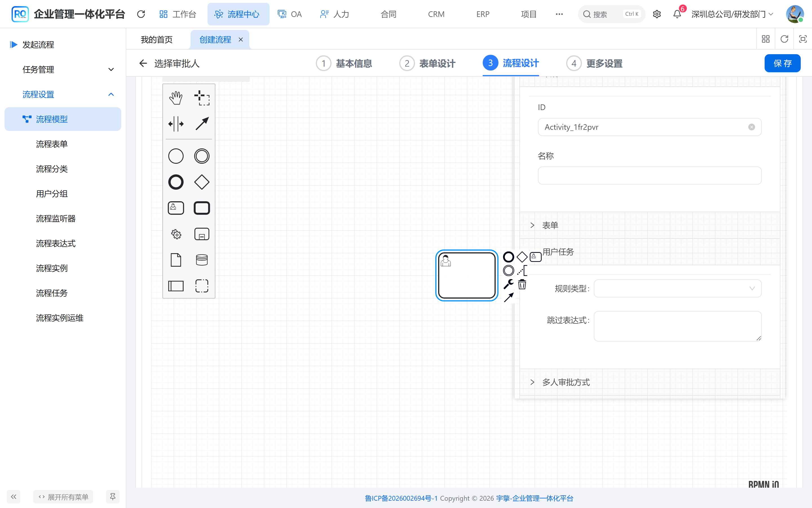Open the 鲁ICP备 footer link
Viewport: 812px width, 508px height.
(x=401, y=498)
